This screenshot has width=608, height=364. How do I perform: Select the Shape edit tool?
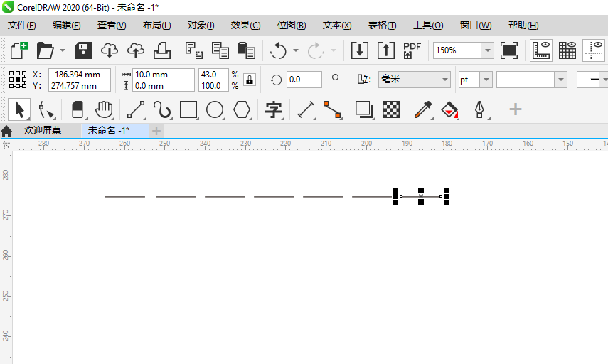pyautogui.click(x=46, y=109)
